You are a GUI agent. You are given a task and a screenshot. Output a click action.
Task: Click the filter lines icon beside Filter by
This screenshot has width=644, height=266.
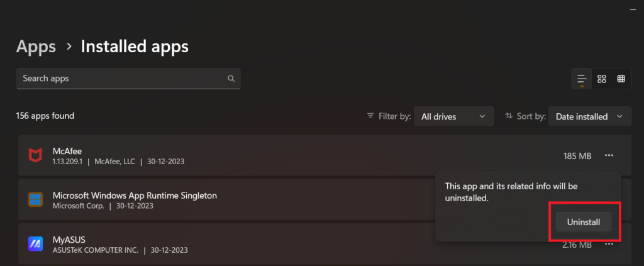tap(370, 116)
